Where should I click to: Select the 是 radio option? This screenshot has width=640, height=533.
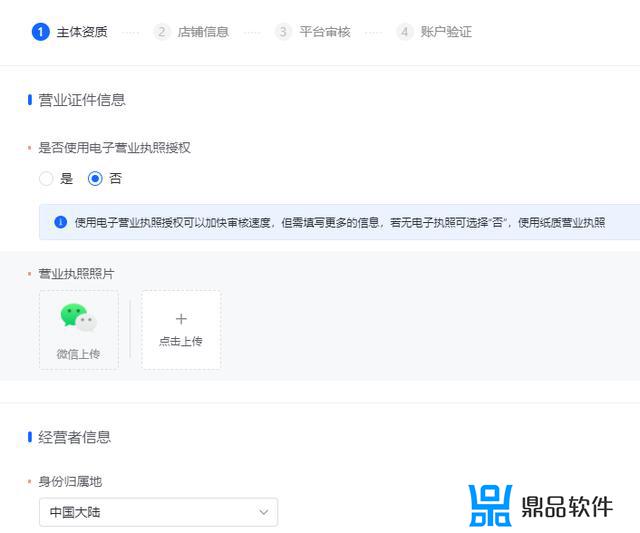[x=46, y=178]
